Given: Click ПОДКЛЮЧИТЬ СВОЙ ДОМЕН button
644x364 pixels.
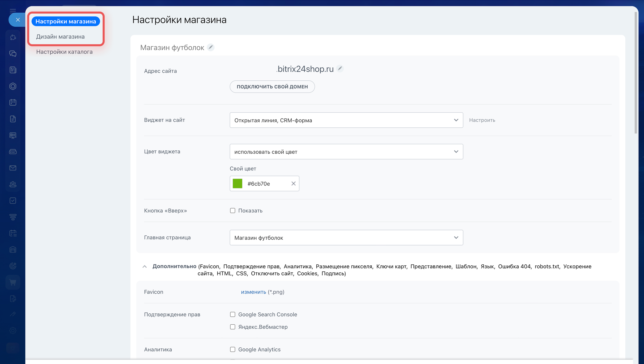Looking at the screenshot, I should pos(272,87).
